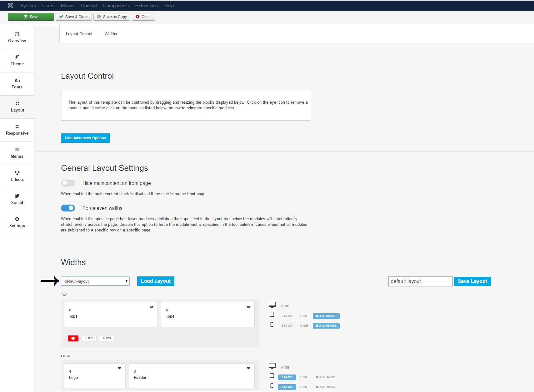The height and width of the screenshot is (392, 534).
Task: Select NO CHANGE for LOGO tablet
Action: (326, 377)
